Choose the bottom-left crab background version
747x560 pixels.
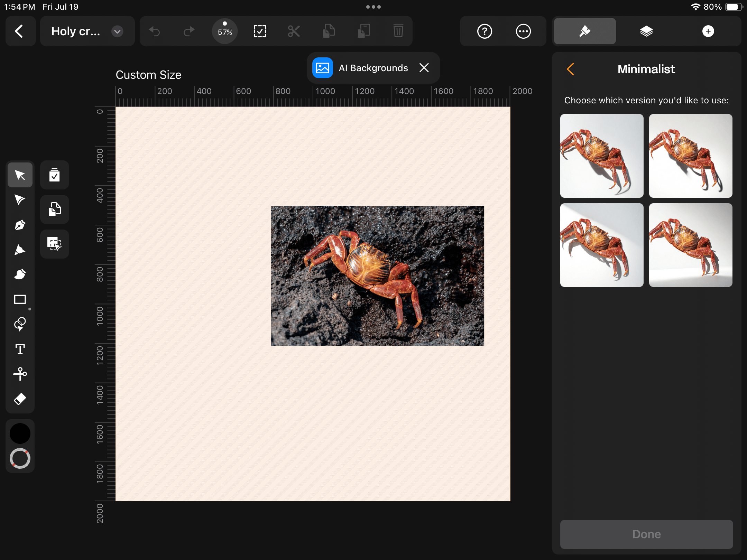[602, 245]
